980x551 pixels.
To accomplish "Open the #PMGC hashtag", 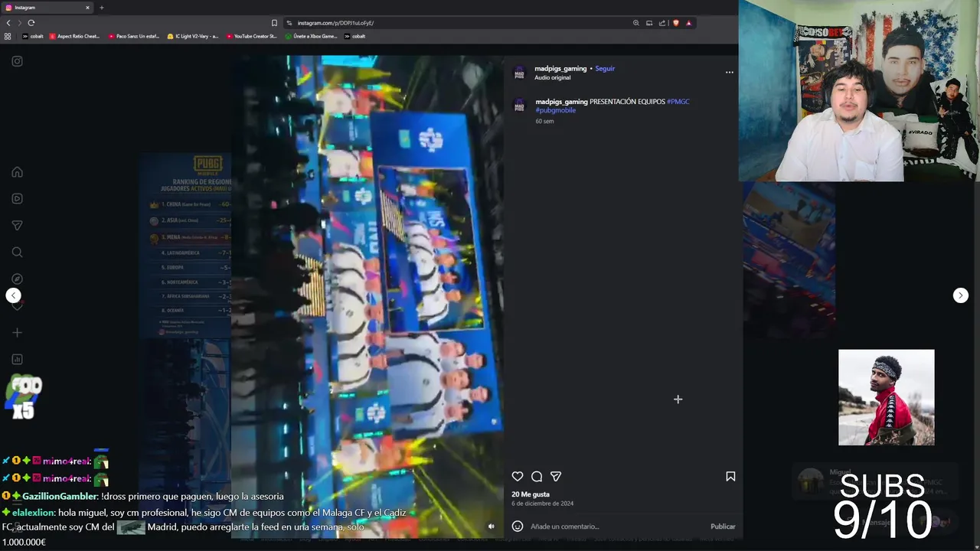I will tap(678, 102).
